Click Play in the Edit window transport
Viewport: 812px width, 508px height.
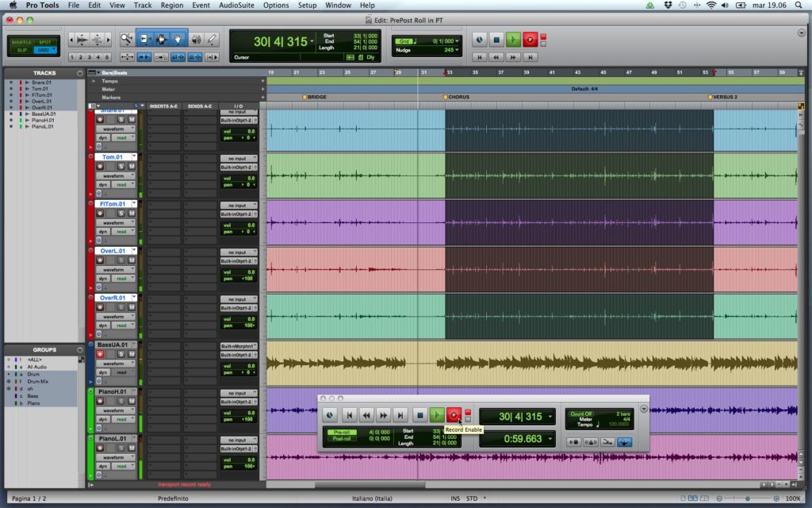coord(513,40)
